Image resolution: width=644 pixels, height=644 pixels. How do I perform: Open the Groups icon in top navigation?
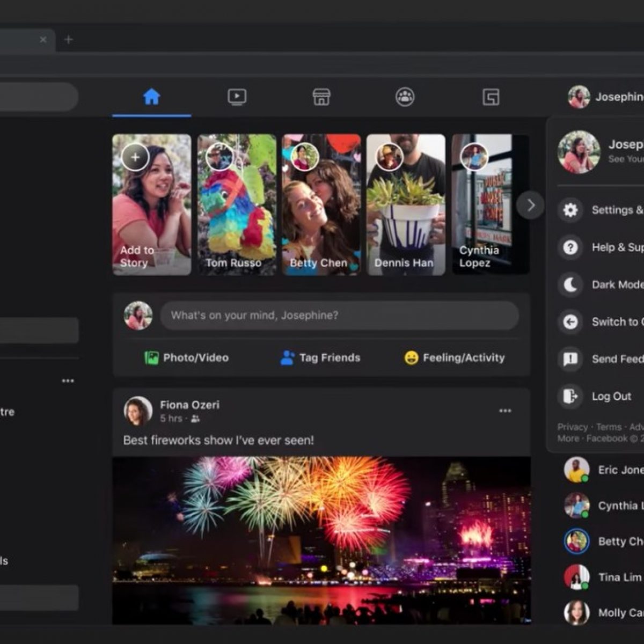click(405, 97)
